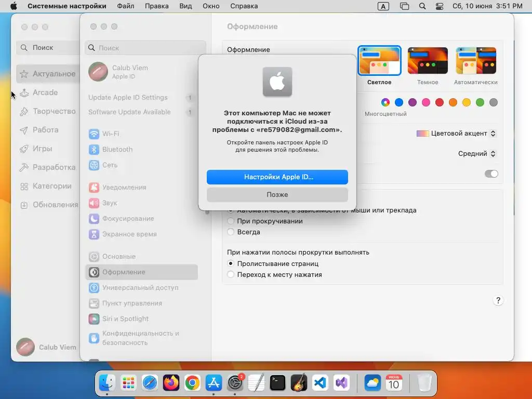Open Звук sound settings

[141, 203]
